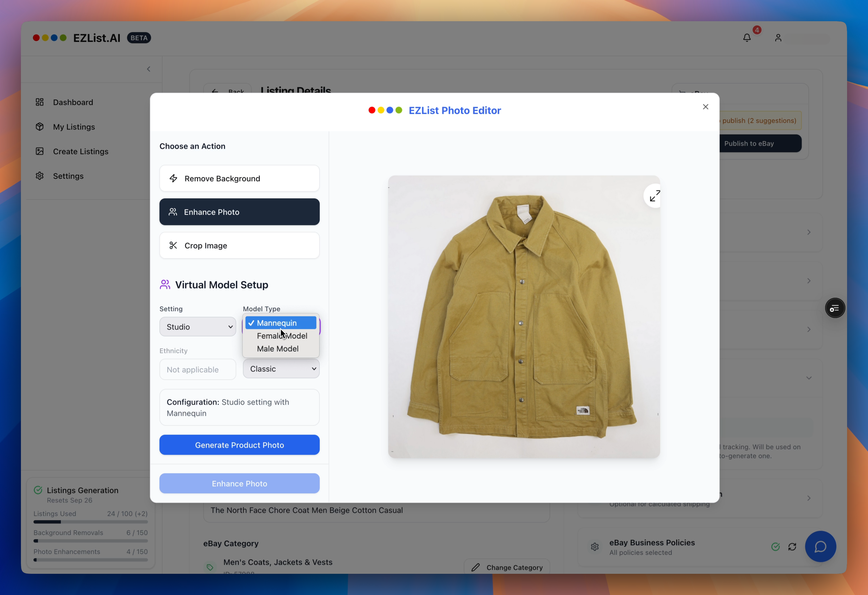Open My Listings in the sidebar
The height and width of the screenshot is (595, 868).
(x=74, y=127)
